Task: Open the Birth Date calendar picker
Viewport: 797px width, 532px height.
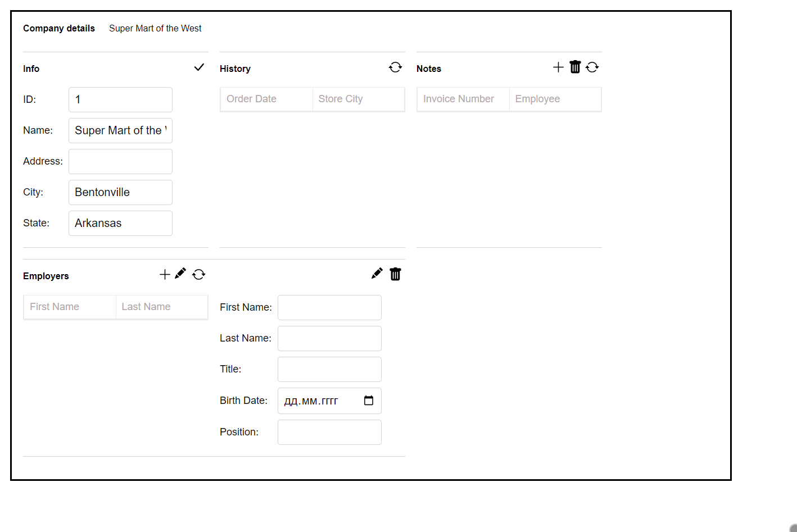Action: [369, 401]
